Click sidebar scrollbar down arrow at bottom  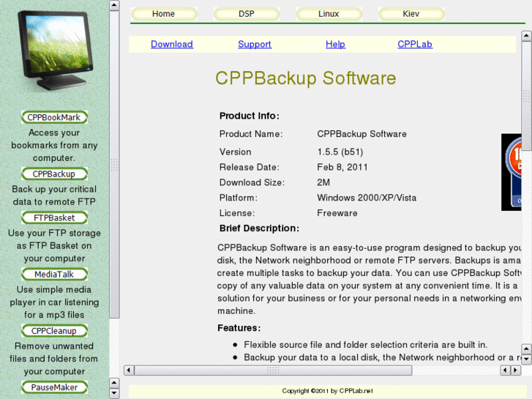point(114,393)
